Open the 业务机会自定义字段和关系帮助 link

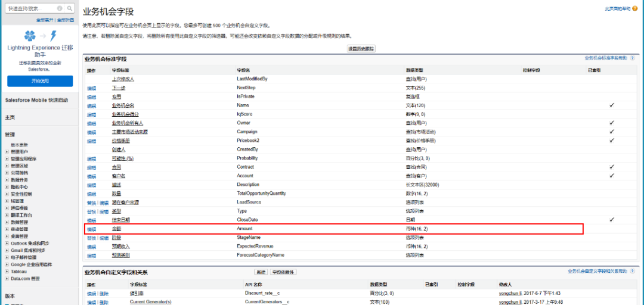597,271
